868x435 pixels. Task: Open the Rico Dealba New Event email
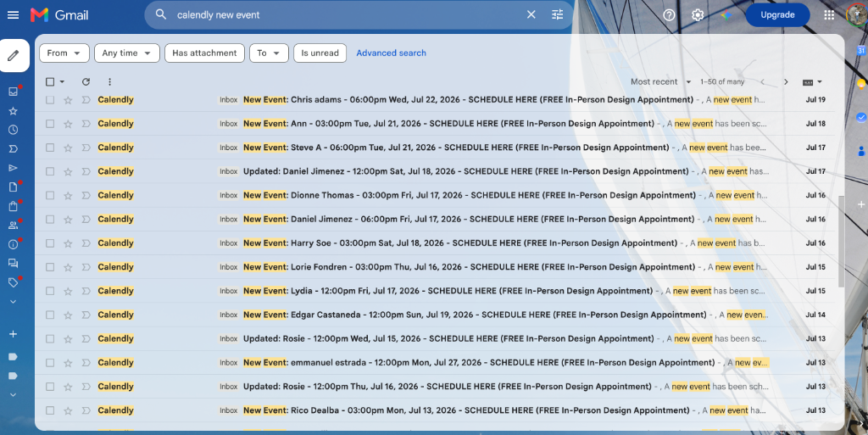click(435, 410)
